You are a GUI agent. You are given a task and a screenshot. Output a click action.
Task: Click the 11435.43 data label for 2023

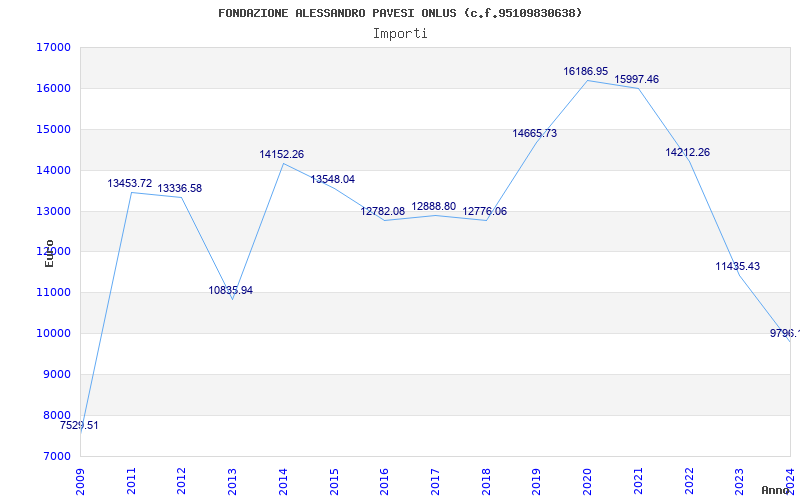[x=738, y=266]
